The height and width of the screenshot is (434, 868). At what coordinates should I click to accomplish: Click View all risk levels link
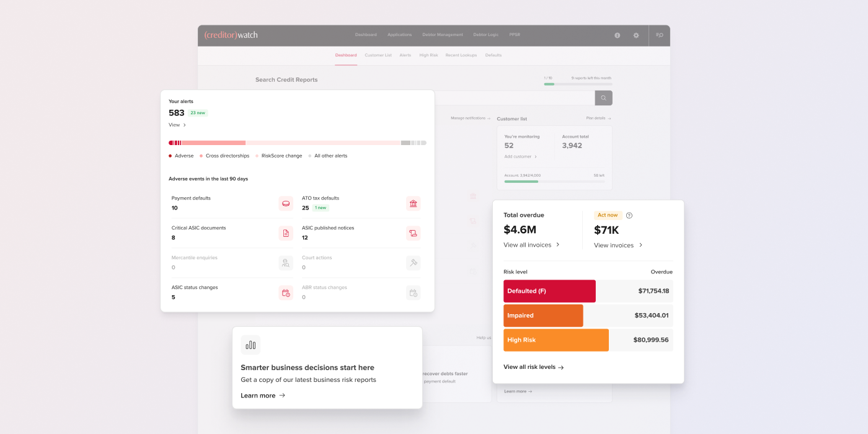coord(533,367)
